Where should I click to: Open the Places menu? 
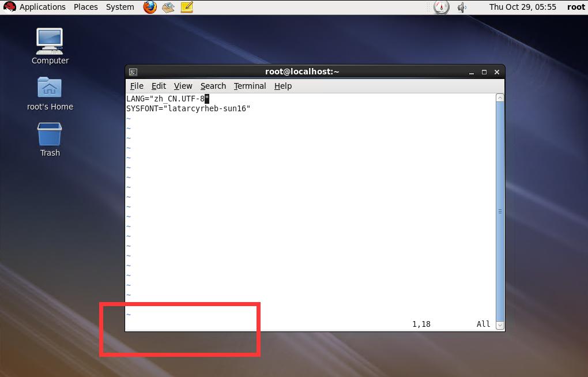click(85, 7)
